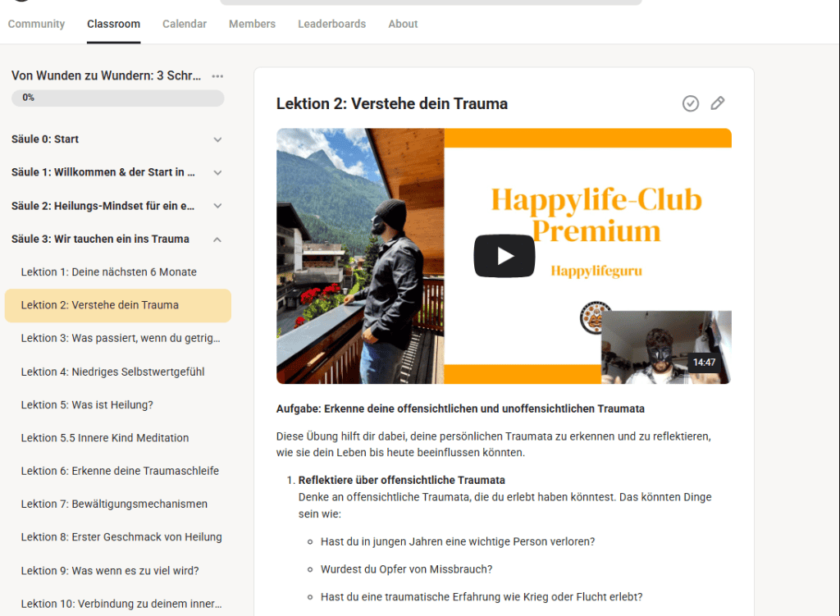Go to the Members tab
Screen dimensions: 840x616
(253, 24)
